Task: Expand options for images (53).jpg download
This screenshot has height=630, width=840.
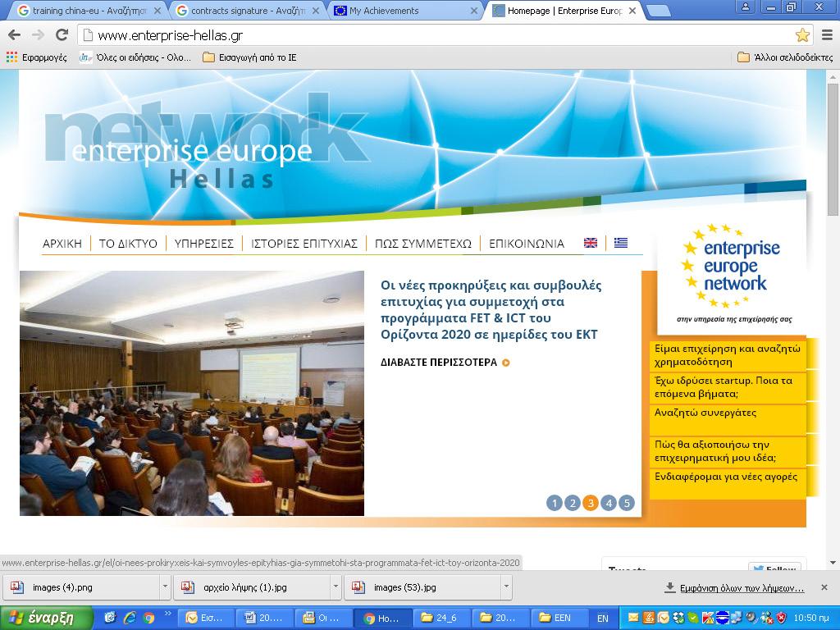Action: coord(506,587)
